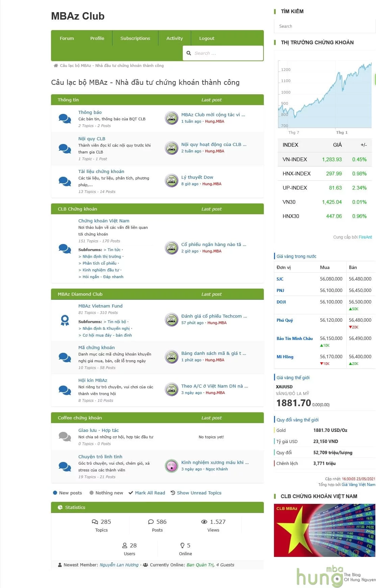Open Nguyễn Lan Hương's profile link

(x=119, y=565)
